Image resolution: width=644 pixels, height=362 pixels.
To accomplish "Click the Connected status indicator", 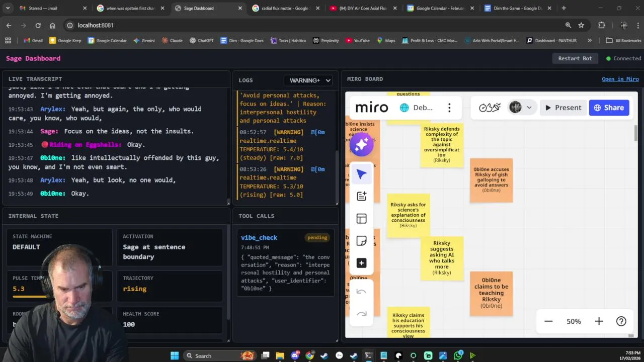I will coord(623,58).
